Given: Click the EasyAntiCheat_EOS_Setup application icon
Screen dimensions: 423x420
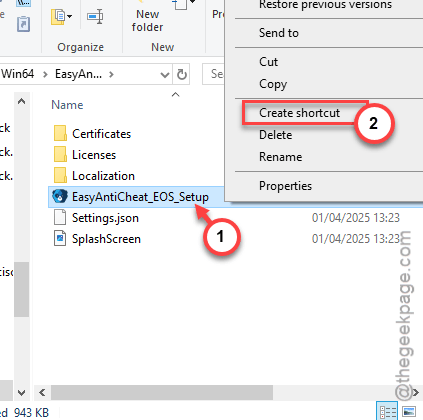Looking at the screenshot, I should [60, 197].
